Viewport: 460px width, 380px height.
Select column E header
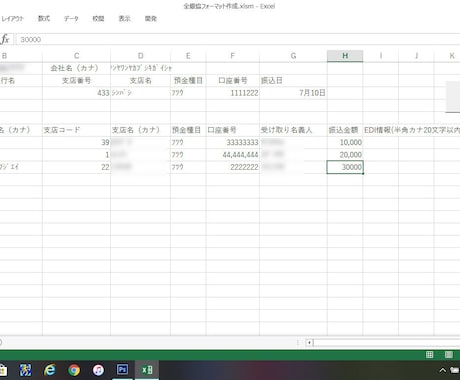(188, 56)
